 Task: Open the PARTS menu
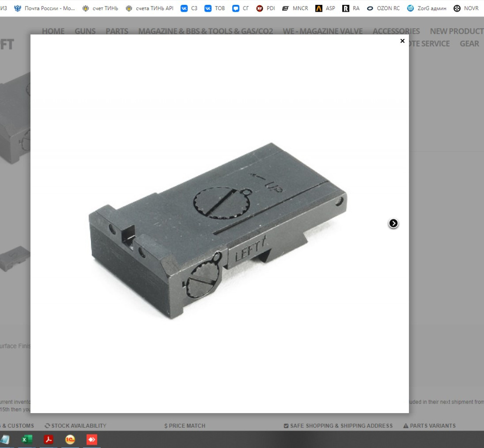(x=117, y=31)
